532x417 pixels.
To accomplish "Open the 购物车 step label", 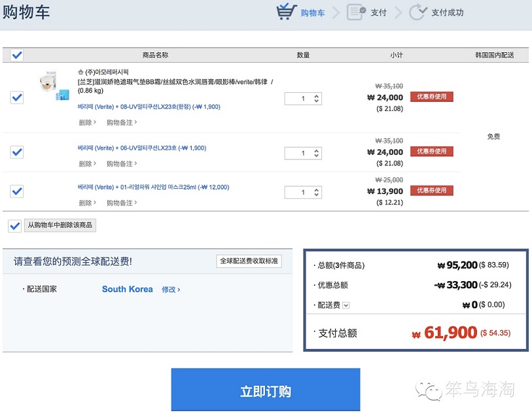I will pos(313,13).
